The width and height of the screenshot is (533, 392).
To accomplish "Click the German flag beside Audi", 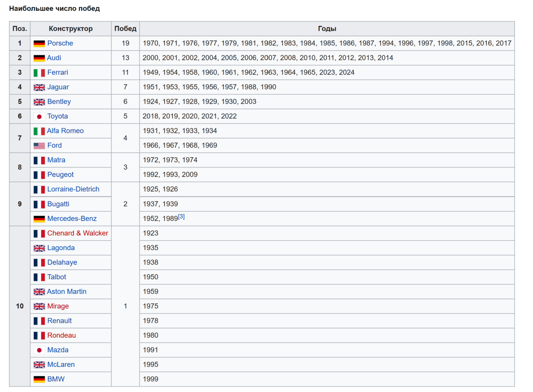I will pos(39,58).
